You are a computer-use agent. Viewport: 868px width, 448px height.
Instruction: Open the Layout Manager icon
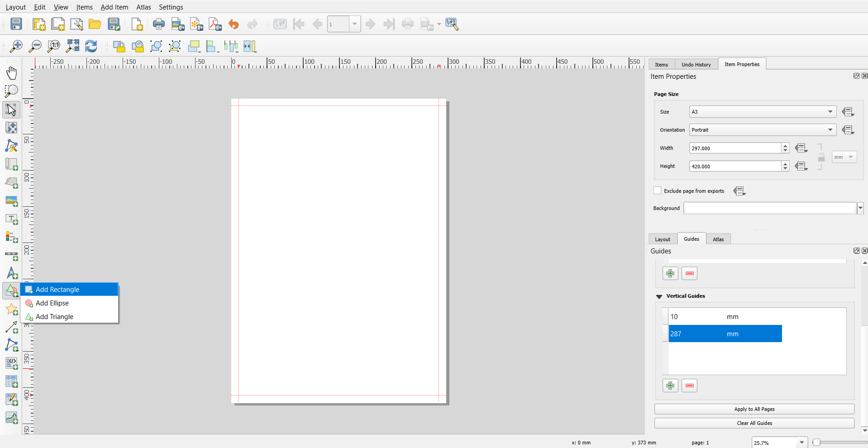coord(76,24)
